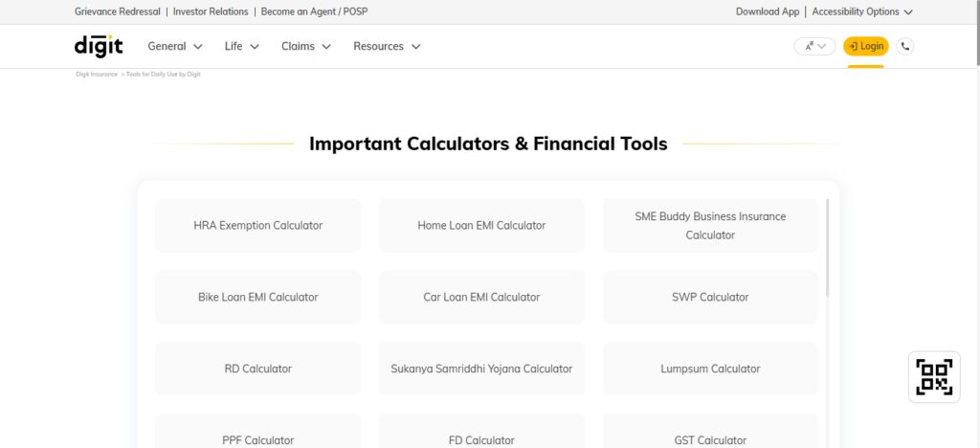Choose Sukanya Samriddhi Yojana Calculator
The height and width of the screenshot is (448, 980).
point(481,369)
